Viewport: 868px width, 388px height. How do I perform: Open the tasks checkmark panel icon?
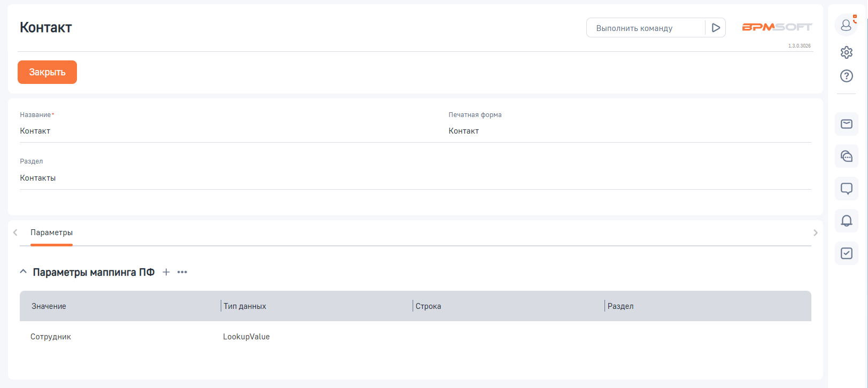click(846, 253)
